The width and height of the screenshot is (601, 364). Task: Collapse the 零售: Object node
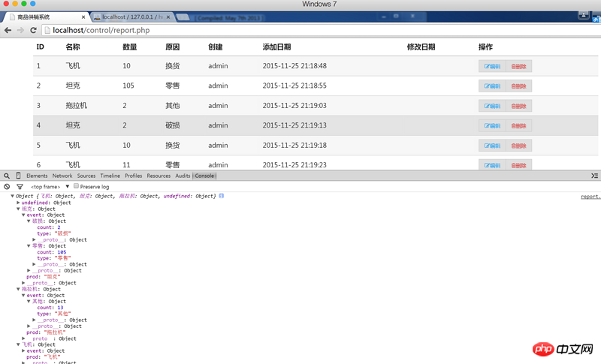pyautogui.click(x=29, y=245)
